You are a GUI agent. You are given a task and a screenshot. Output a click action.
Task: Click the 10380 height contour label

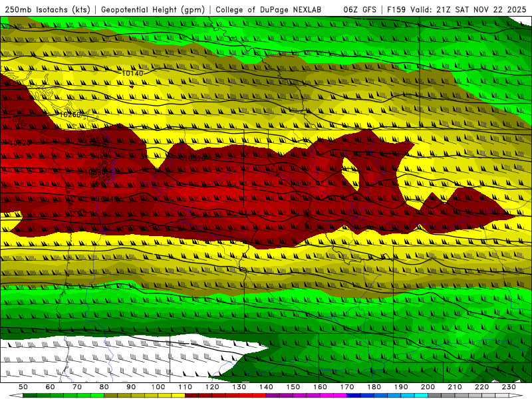point(94,172)
